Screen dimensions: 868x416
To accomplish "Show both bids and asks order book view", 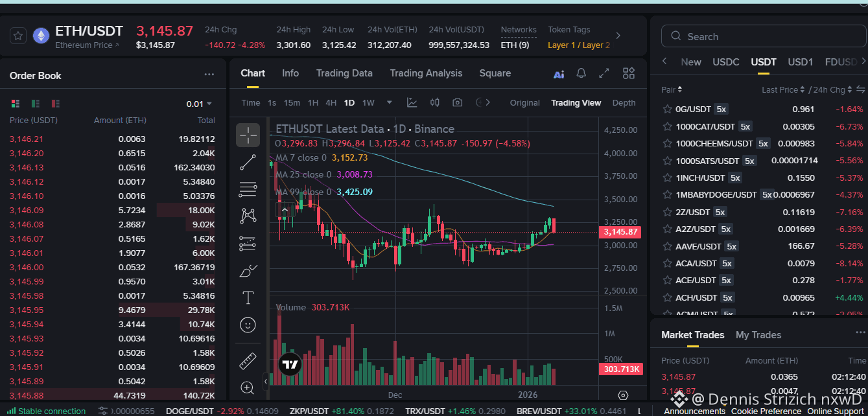I will click(16, 103).
